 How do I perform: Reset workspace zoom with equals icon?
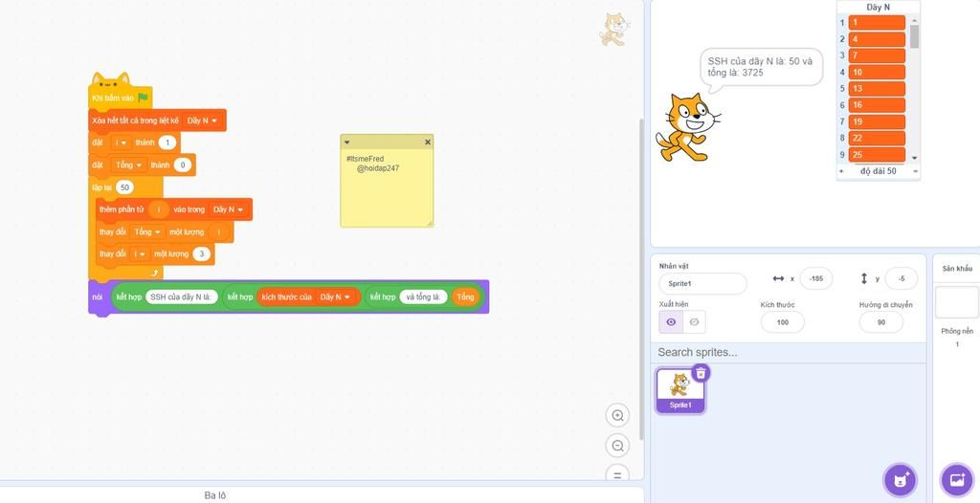tap(617, 473)
